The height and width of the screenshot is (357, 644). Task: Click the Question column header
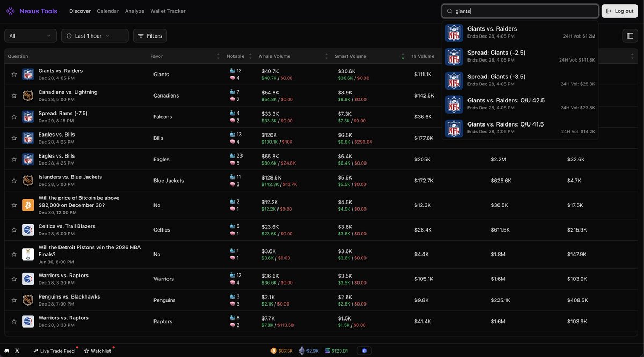point(18,56)
